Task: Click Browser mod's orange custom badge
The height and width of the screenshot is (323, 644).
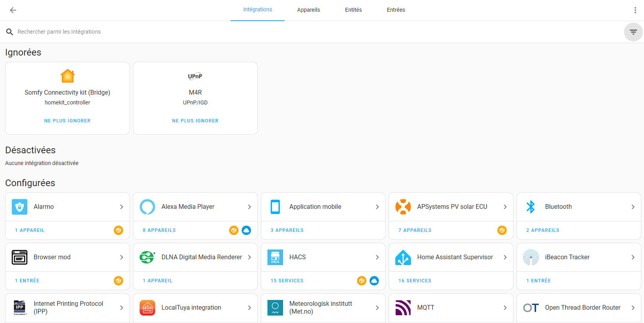Action: (x=118, y=281)
